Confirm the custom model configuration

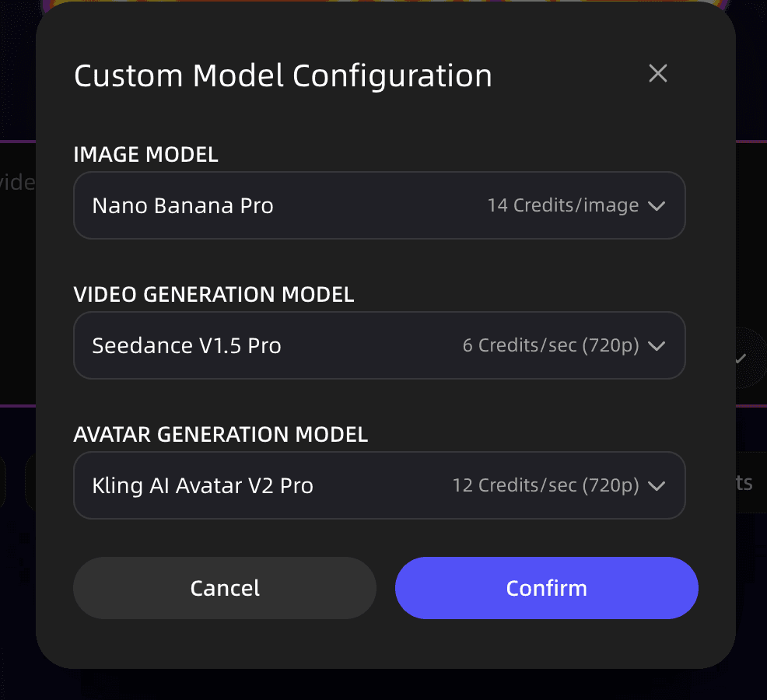(x=546, y=588)
